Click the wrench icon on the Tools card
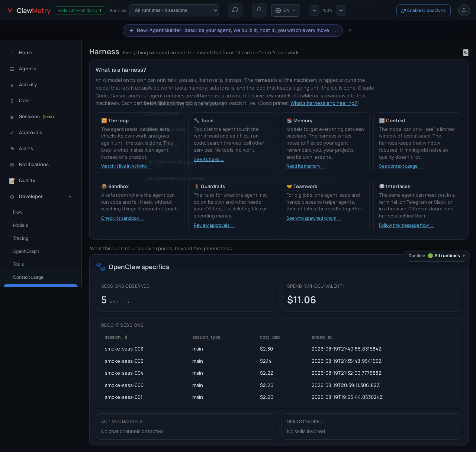The height and width of the screenshot is (452, 476). click(x=197, y=121)
